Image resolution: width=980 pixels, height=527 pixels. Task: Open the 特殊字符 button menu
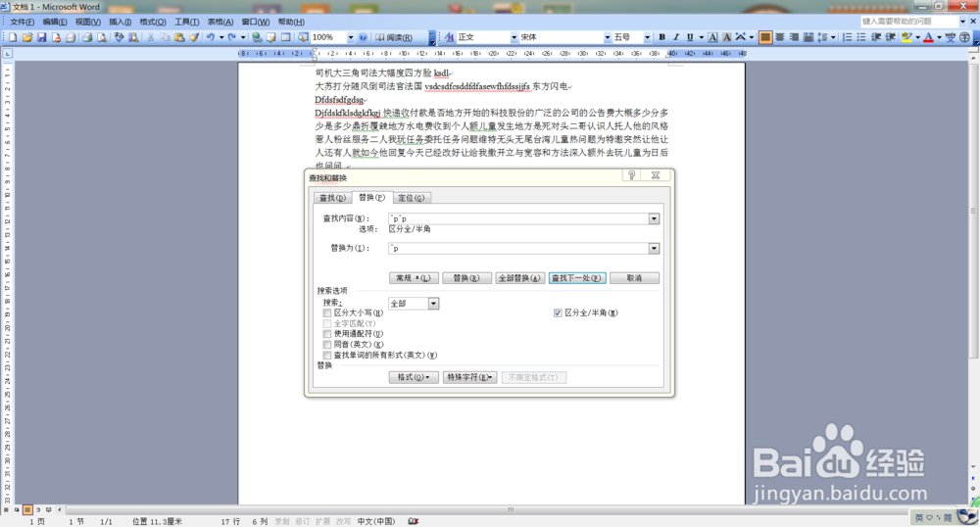[470, 378]
